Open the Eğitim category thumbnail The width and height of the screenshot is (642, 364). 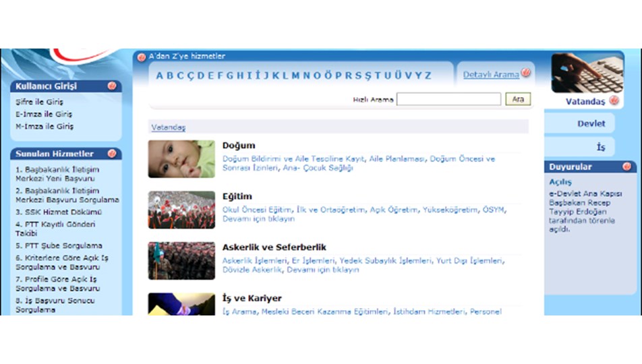[x=181, y=210]
